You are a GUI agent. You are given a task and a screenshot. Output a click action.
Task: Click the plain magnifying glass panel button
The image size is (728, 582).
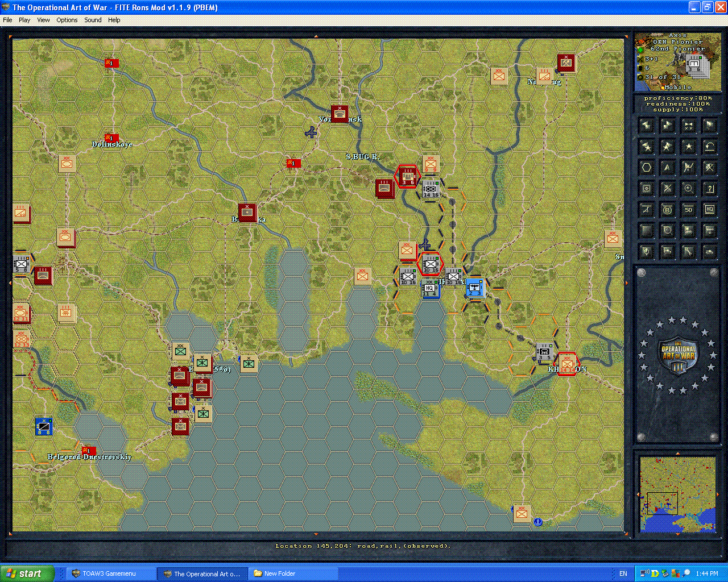667,231
